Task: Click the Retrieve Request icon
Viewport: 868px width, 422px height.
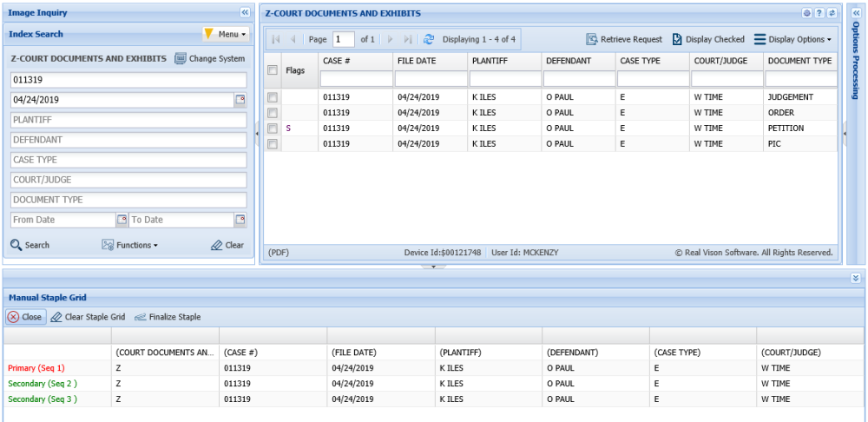Action: pos(591,39)
